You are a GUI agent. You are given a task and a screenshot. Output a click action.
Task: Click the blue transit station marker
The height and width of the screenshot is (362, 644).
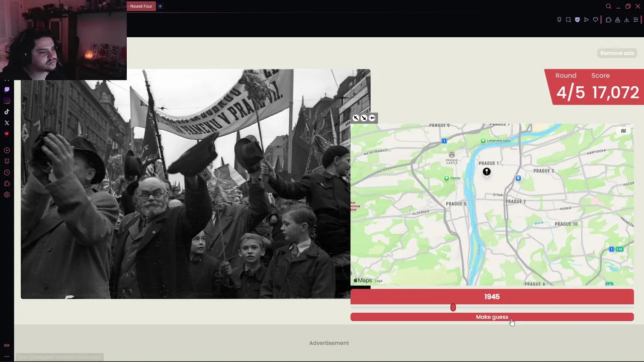pyautogui.click(x=518, y=178)
